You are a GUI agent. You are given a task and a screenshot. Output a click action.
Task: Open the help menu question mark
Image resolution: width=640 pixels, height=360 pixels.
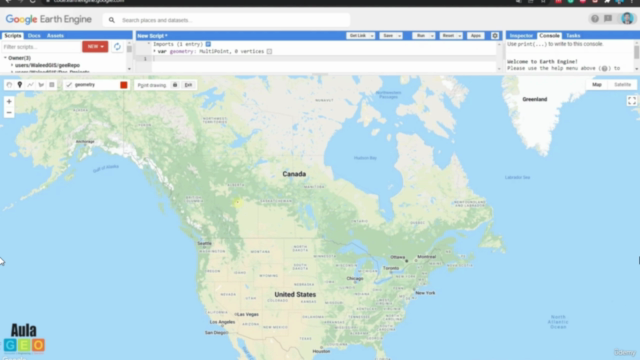[x=595, y=19]
